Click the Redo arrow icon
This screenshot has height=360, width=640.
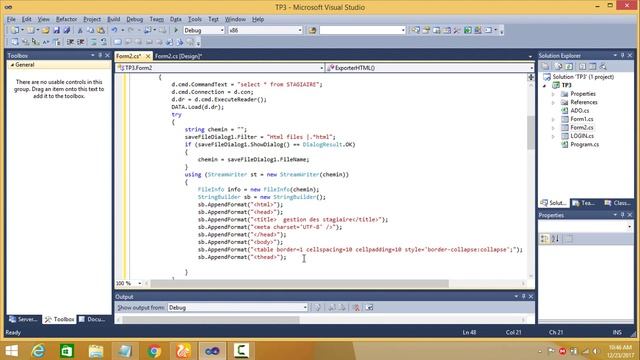pos(131,30)
